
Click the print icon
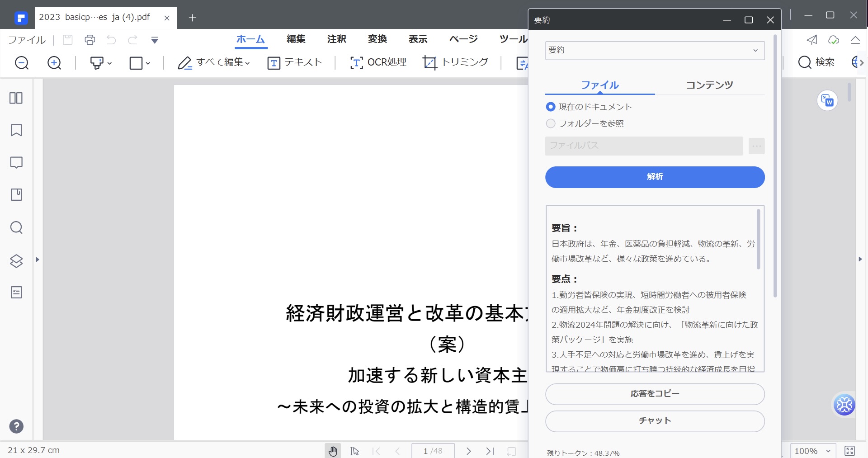90,40
